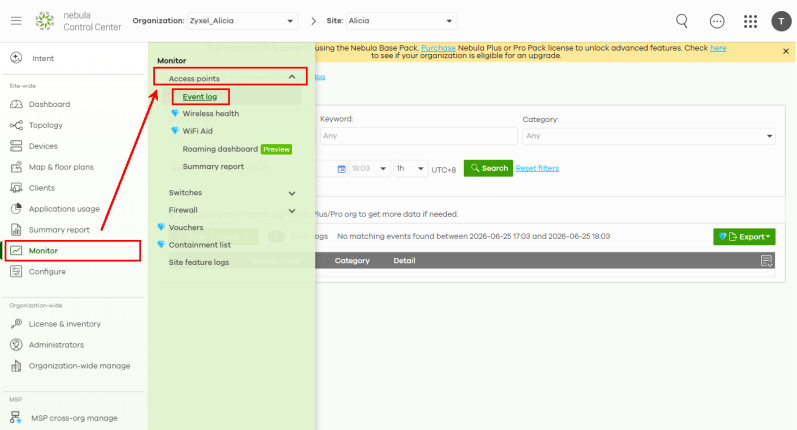The image size is (797, 430).
Task: Click the Clients sidebar icon
Action: tap(16, 188)
